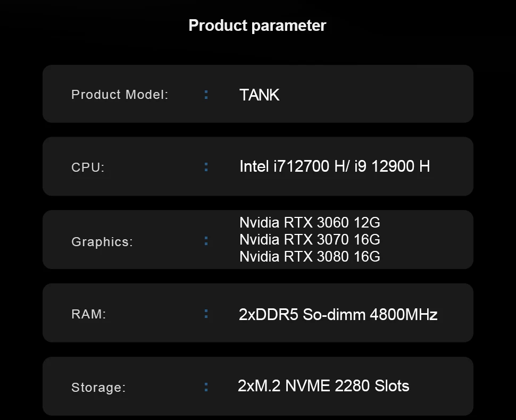Click the blue colon in CPU row

(x=206, y=167)
